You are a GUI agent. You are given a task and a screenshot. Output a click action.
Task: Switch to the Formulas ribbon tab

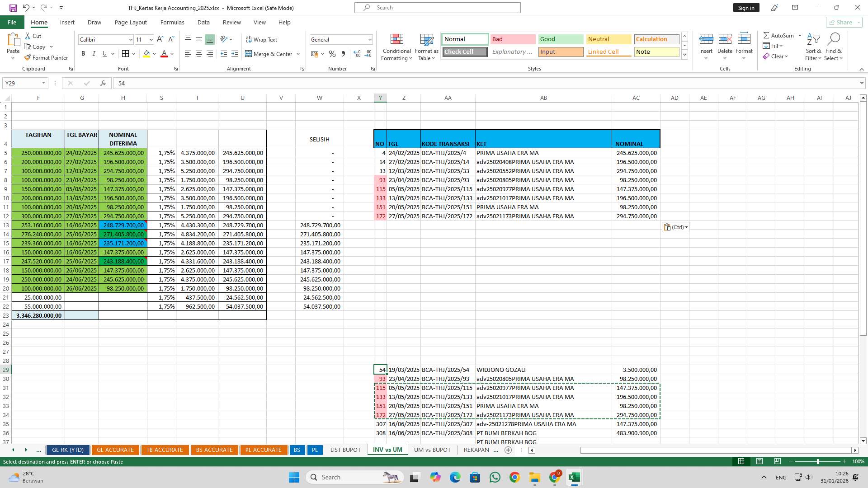[172, 22]
